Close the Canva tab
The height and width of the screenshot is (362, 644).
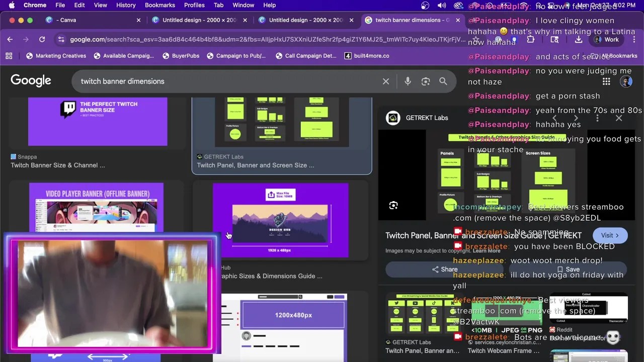138,20
